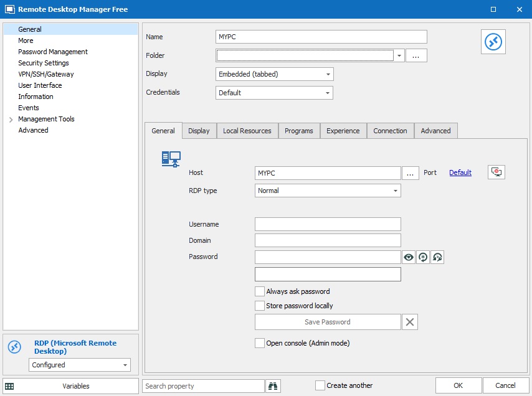
Task: Enable Always ask password checkbox
Action: click(x=260, y=291)
